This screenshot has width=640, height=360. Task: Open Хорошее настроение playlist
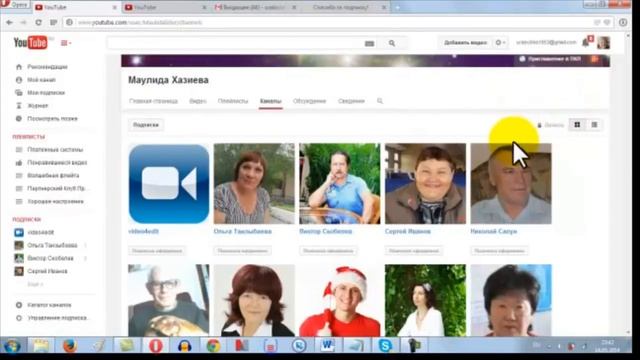[55, 202]
